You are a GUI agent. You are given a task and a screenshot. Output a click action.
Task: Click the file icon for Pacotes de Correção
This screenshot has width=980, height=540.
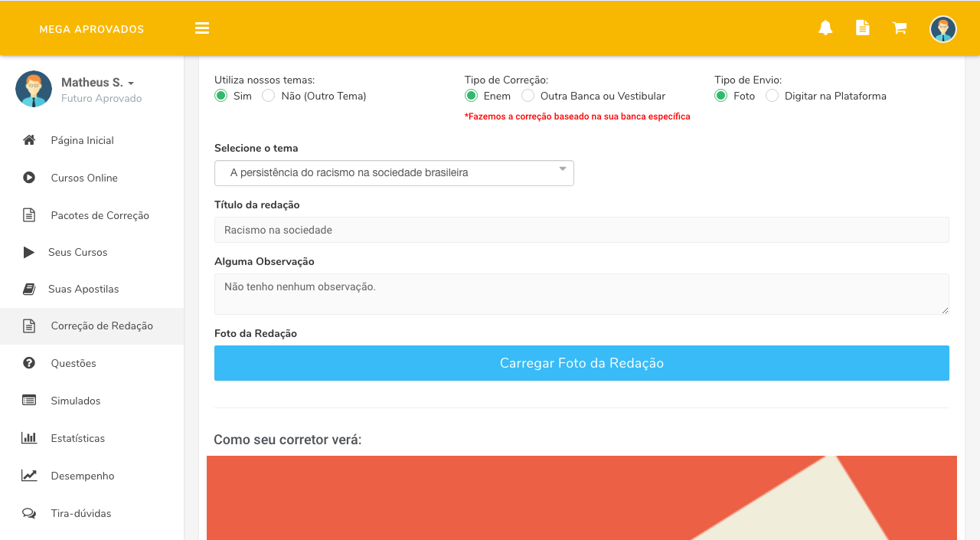pyautogui.click(x=29, y=215)
